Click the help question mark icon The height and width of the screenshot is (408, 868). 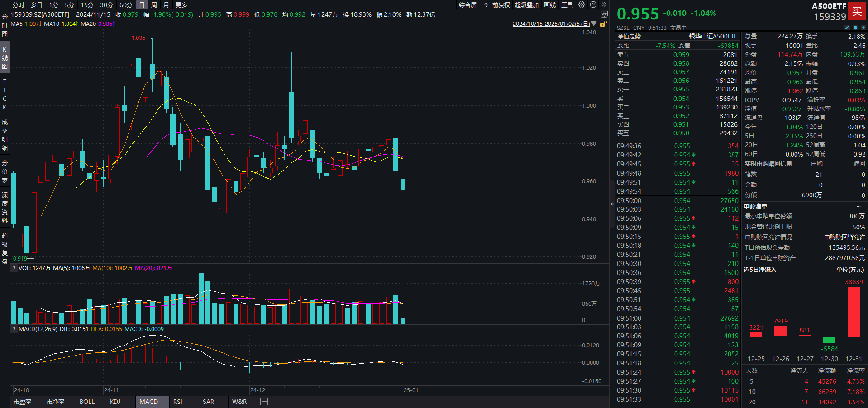593,5
